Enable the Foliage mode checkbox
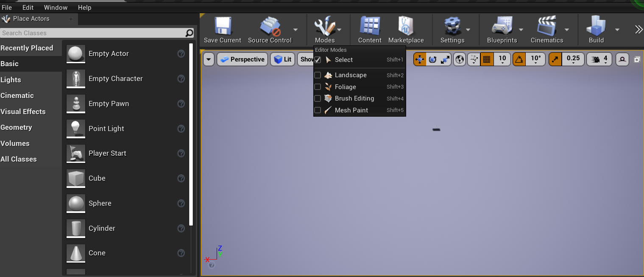This screenshot has height=277, width=644. 318,87
